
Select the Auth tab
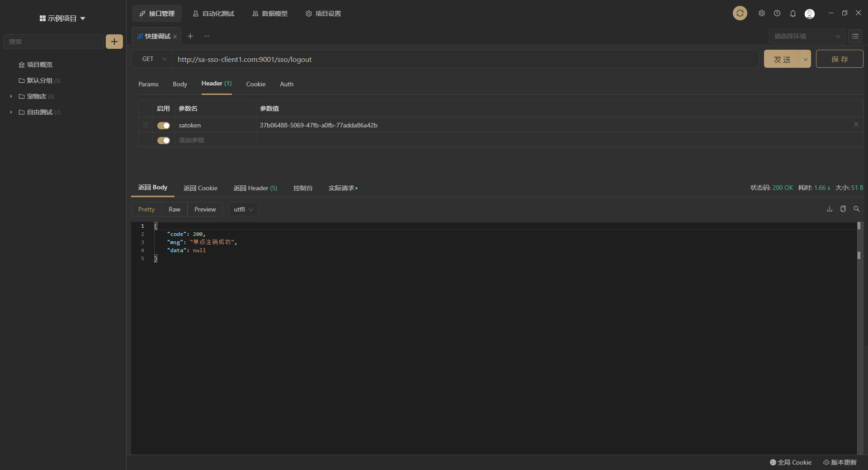click(287, 84)
